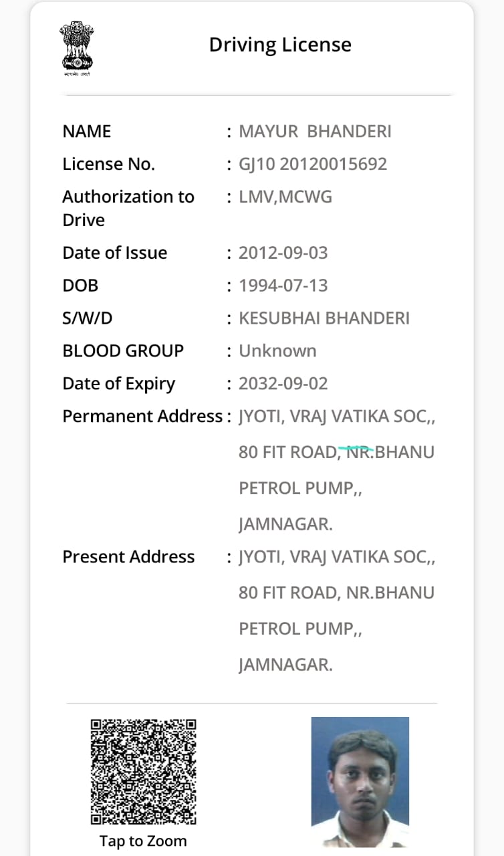This screenshot has width=504, height=856.
Task: Click the Date of Expiry label
Action: [x=118, y=384]
